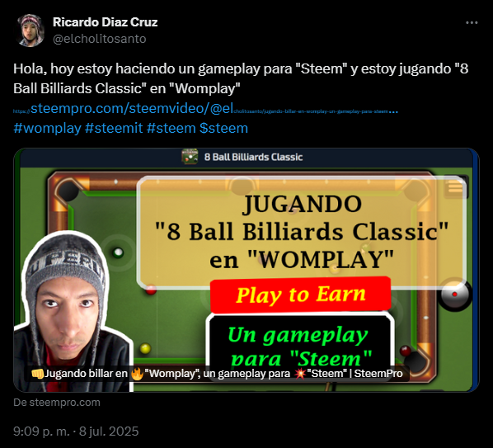The width and height of the screenshot is (493, 448).
Task: Click the 8 Ball Billiards Classic game icon
Action: tap(190, 157)
